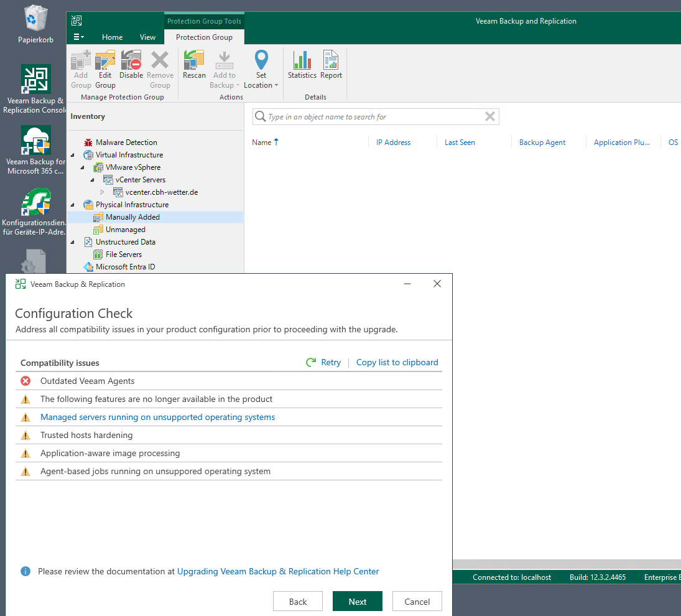Screen dimensions: 681x616
Task: Expand the vcenter.cbh-wetter.de tree node
Action: point(103,192)
